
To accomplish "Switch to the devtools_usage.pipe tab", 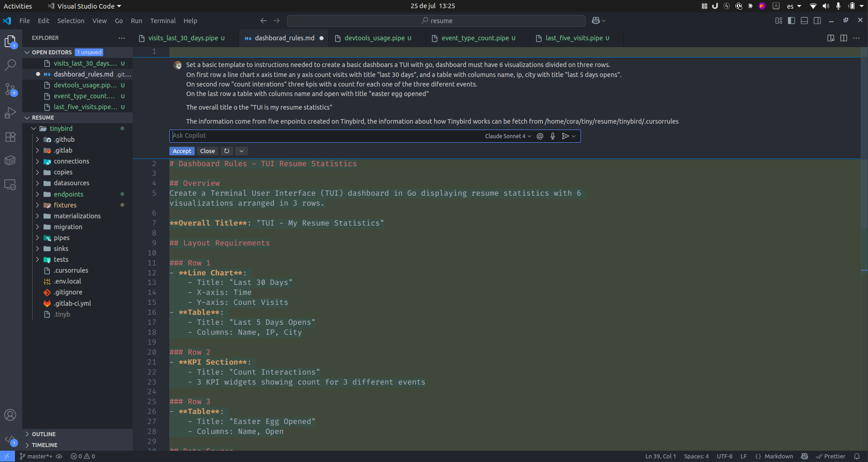I will pyautogui.click(x=374, y=38).
